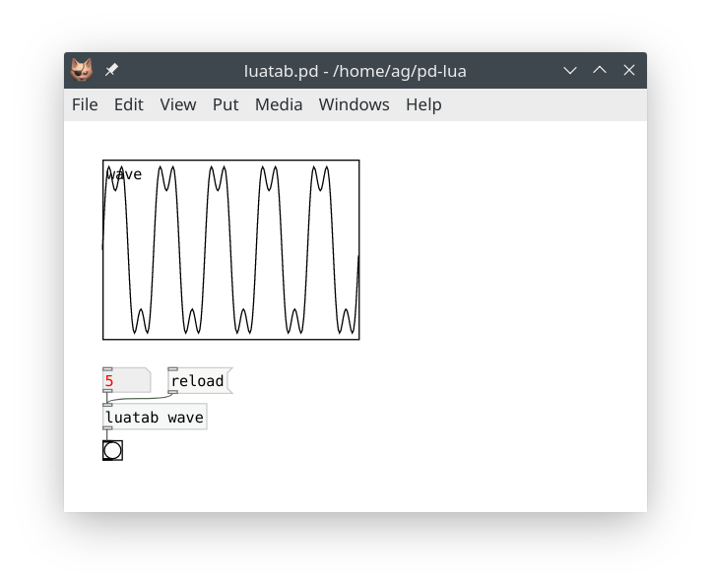Screen dimensions: 711x588
Task: Open the View menu
Action: [x=178, y=104]
